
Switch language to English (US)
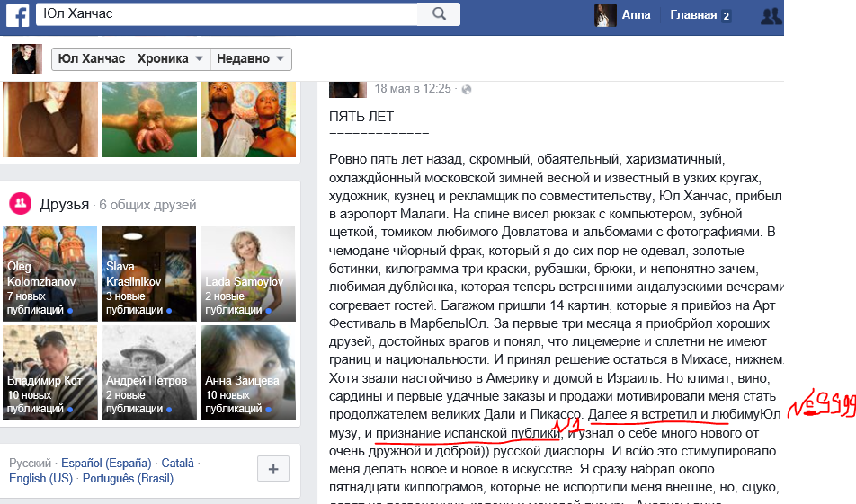point(41,478)
